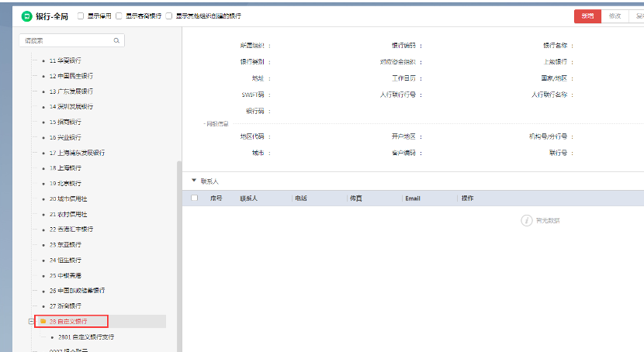Click the 机构号/分行号 field label
This screenshot has width=644, height=352.
point(549,136)
